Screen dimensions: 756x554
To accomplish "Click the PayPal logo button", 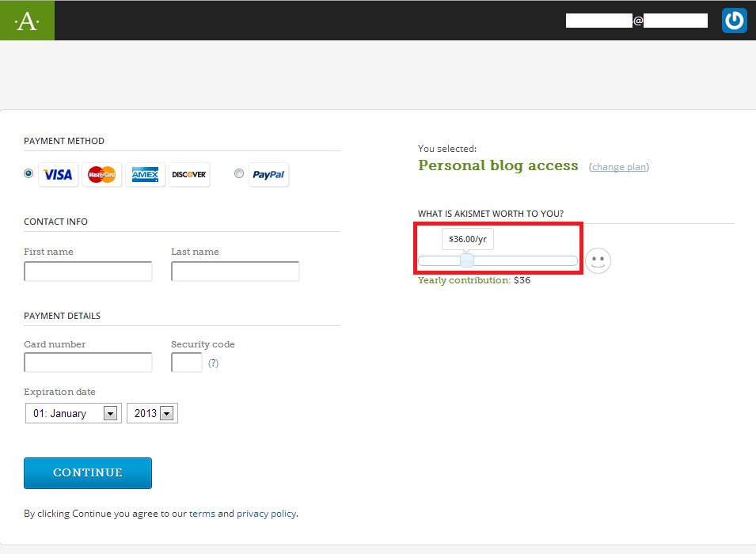I will pos(269,175).
